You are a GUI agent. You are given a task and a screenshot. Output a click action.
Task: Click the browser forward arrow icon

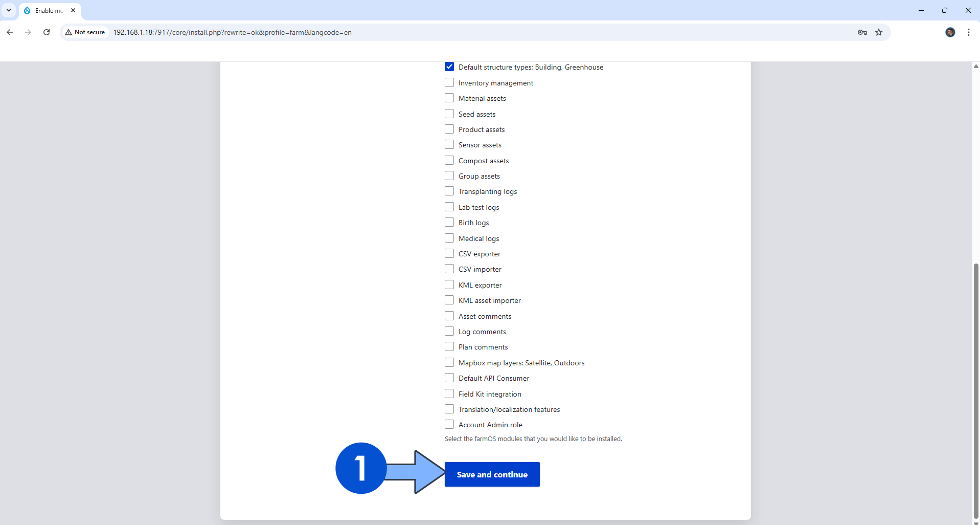28,32
